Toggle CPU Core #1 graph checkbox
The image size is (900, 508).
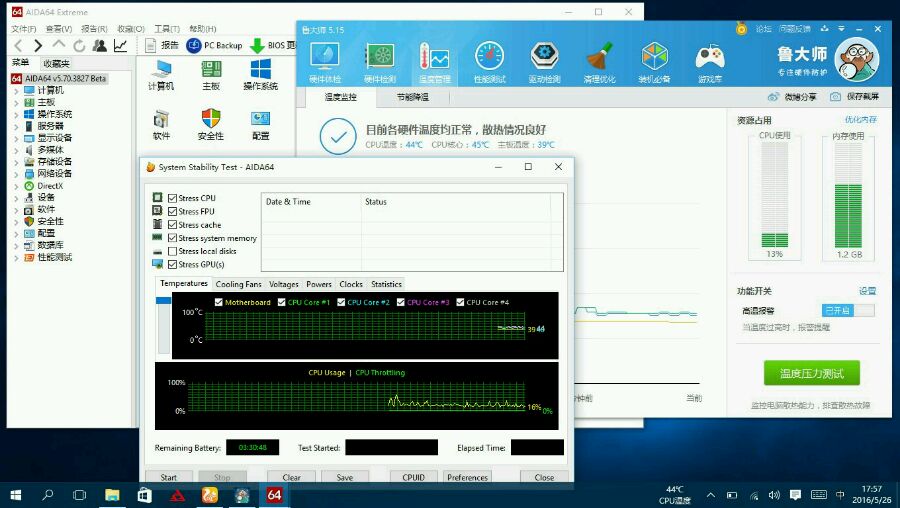[x=281, y=302]
